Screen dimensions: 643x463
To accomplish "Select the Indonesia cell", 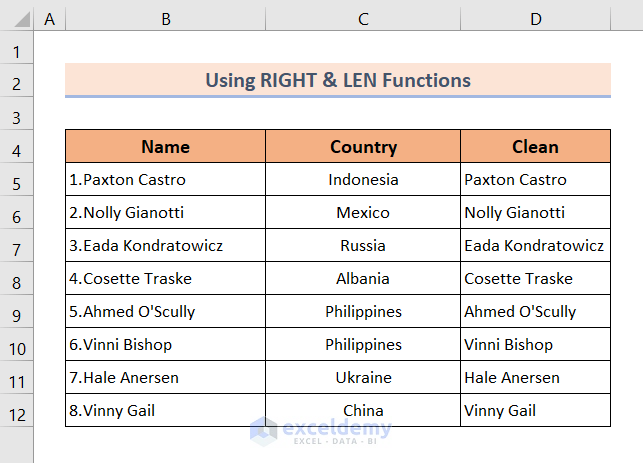I will pos(363,180).
